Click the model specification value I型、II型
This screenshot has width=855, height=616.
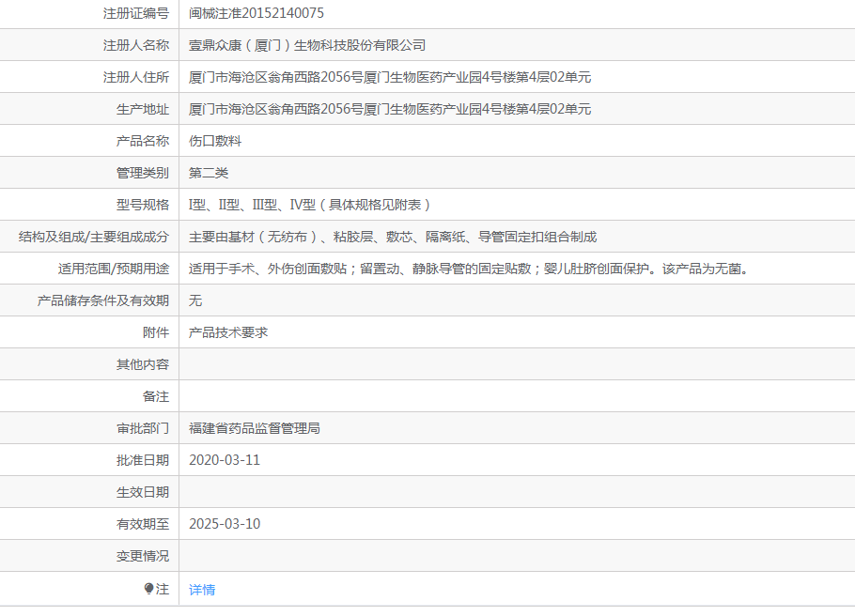point(309,205)
